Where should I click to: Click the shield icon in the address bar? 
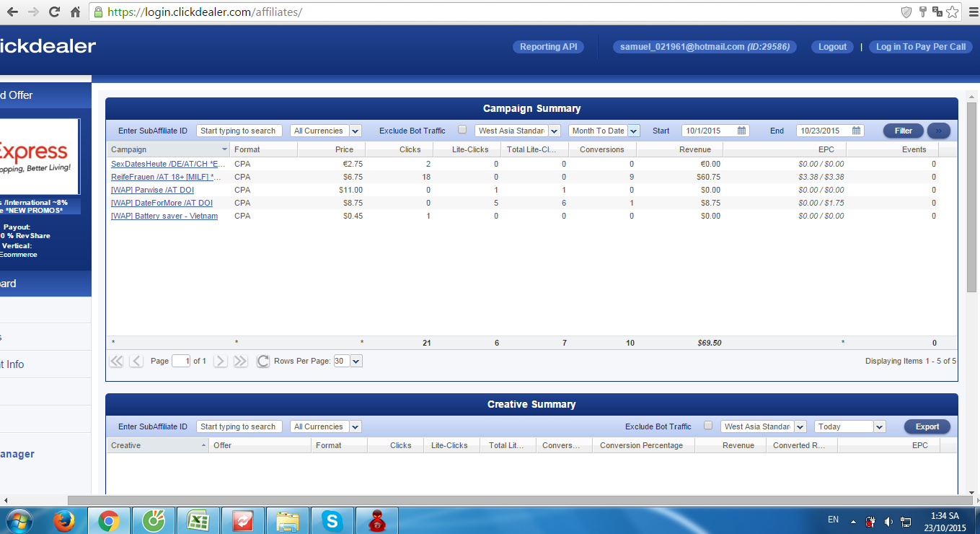click(x=906, y=12)
